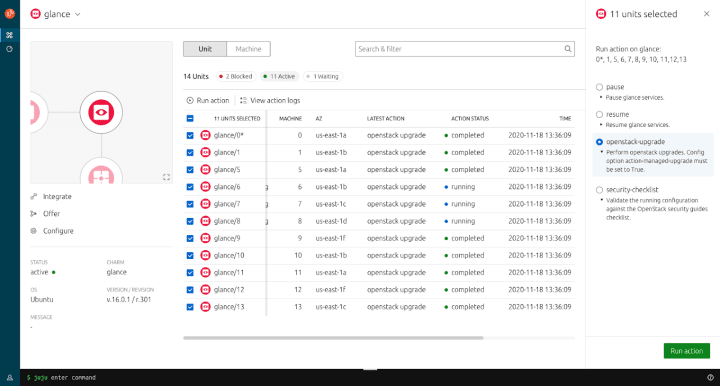This screenshot has width=720, height=386.
Task: Click the juju command line input
Action: pyautogui.click(x=73, y=377)
